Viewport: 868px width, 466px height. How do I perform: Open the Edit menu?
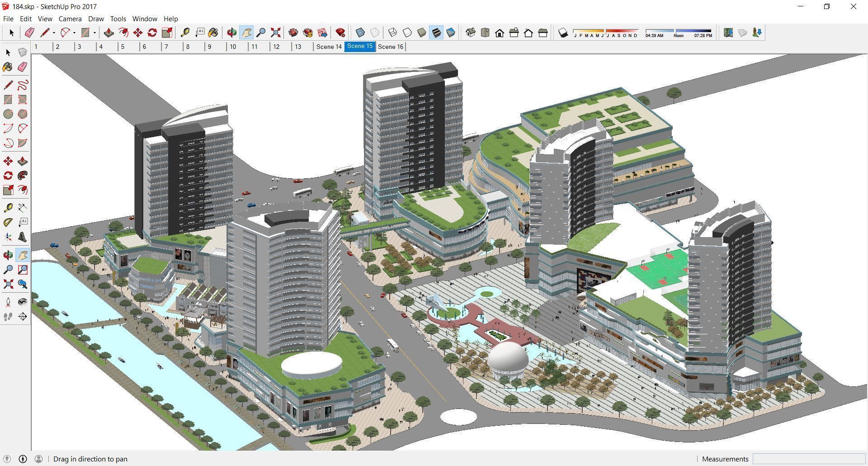(26, 19)
